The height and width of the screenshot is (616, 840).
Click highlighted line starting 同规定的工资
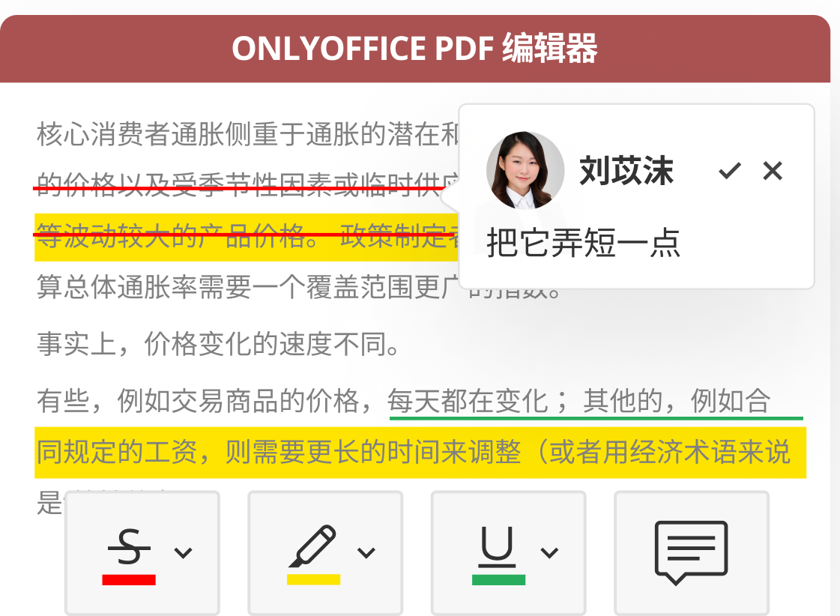tap(420, 452)
